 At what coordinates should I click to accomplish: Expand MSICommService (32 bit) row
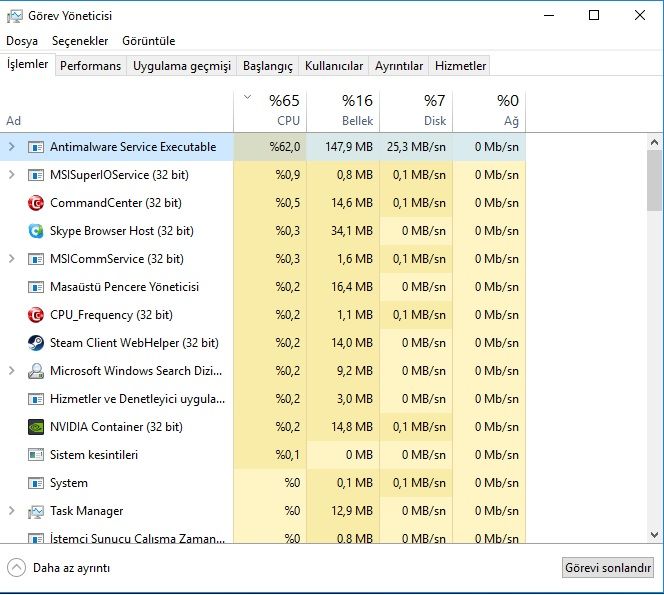pos(11,259)
